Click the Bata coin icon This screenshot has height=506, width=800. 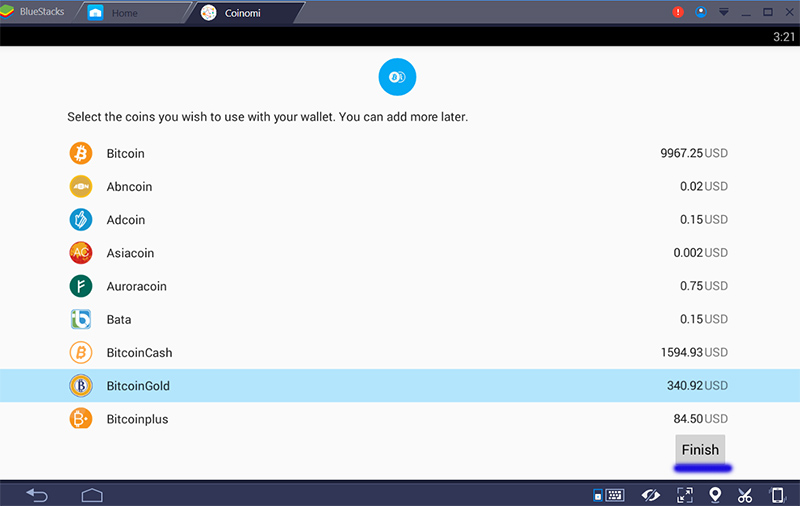81,319
